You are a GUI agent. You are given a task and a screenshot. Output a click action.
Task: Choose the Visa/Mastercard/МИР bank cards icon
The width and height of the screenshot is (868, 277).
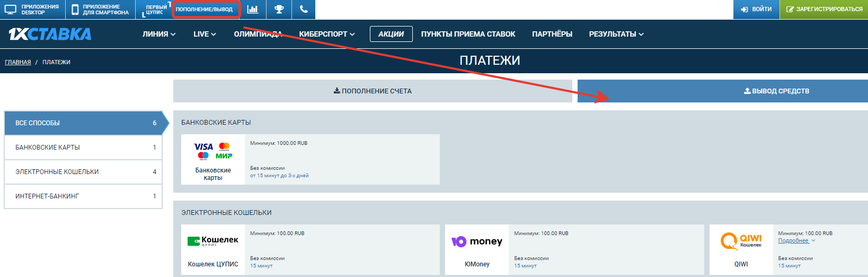213,151
